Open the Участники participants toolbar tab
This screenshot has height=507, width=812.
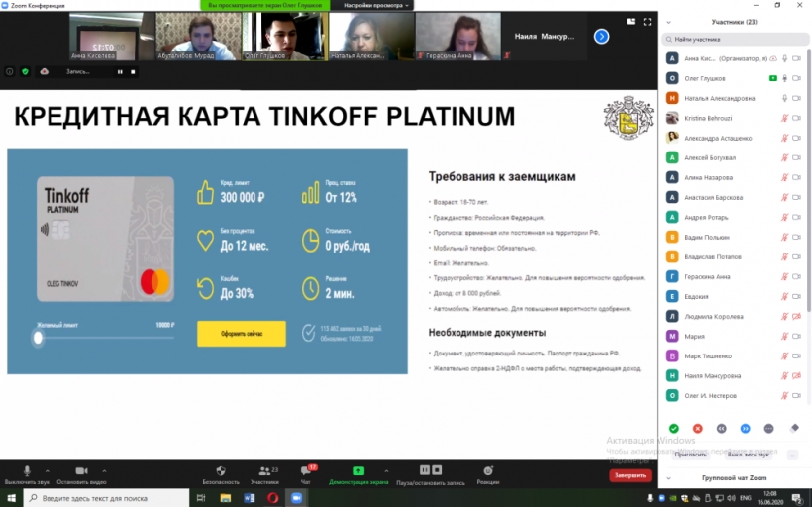(x=264, y=475)
